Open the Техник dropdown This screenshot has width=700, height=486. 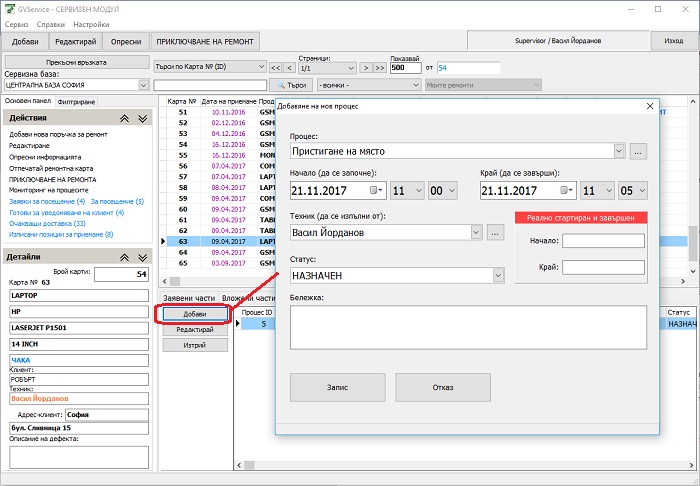click(476, 233)
